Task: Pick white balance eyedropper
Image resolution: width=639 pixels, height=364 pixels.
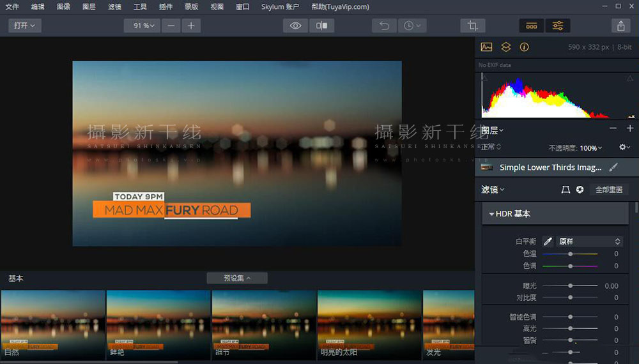Action: [548, 241]
